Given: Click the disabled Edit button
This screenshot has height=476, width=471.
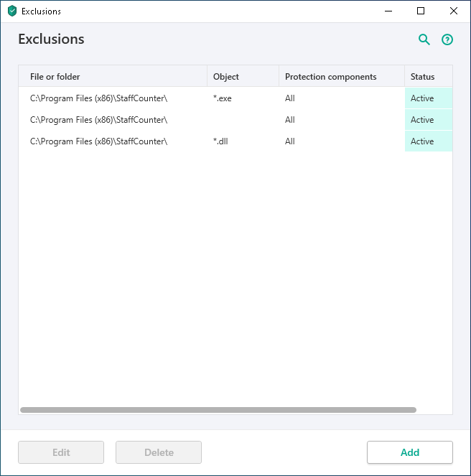Looking at the screenshot, I should click(61, 452).
